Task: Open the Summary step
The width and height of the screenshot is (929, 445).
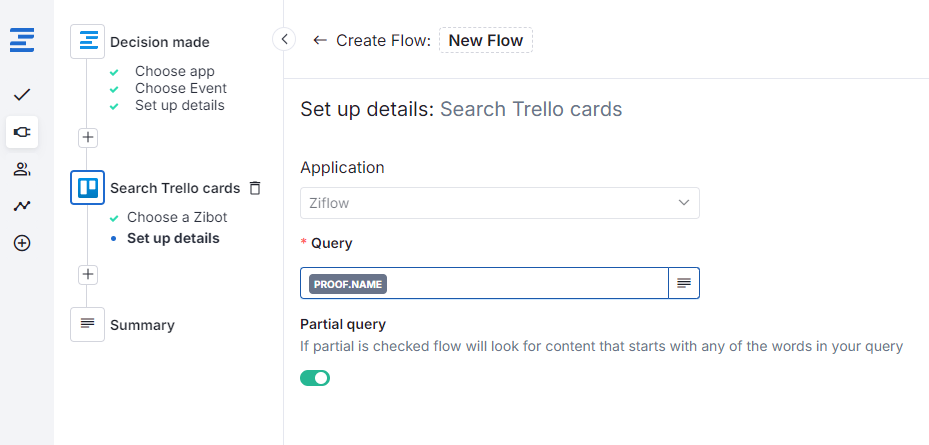Action: pyautogui.click(x=142, y=325)
